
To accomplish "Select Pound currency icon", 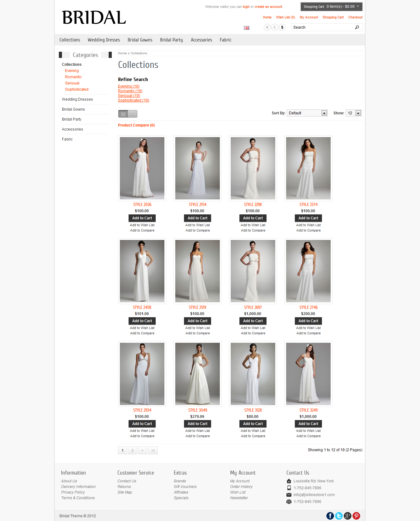I will point(275,27).
